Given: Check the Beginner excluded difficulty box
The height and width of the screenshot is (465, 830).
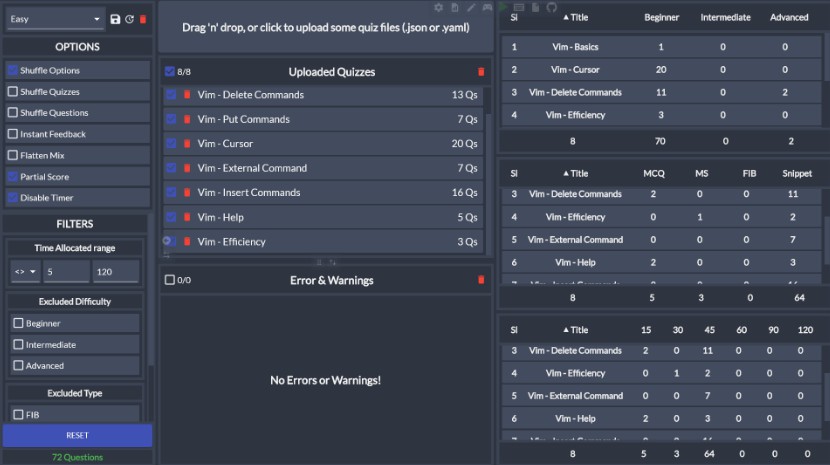Looking at the screenshot, I should pyautogui.click(x=18, y=324).
